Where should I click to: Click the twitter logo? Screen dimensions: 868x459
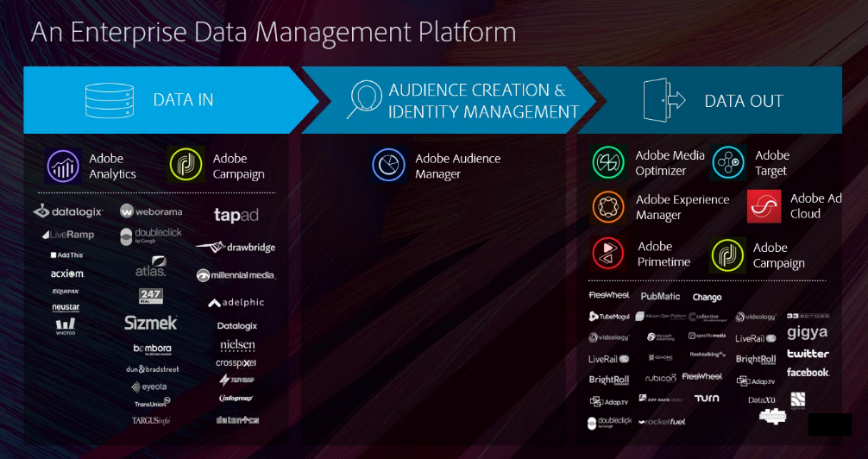click(x=808, y=353)
